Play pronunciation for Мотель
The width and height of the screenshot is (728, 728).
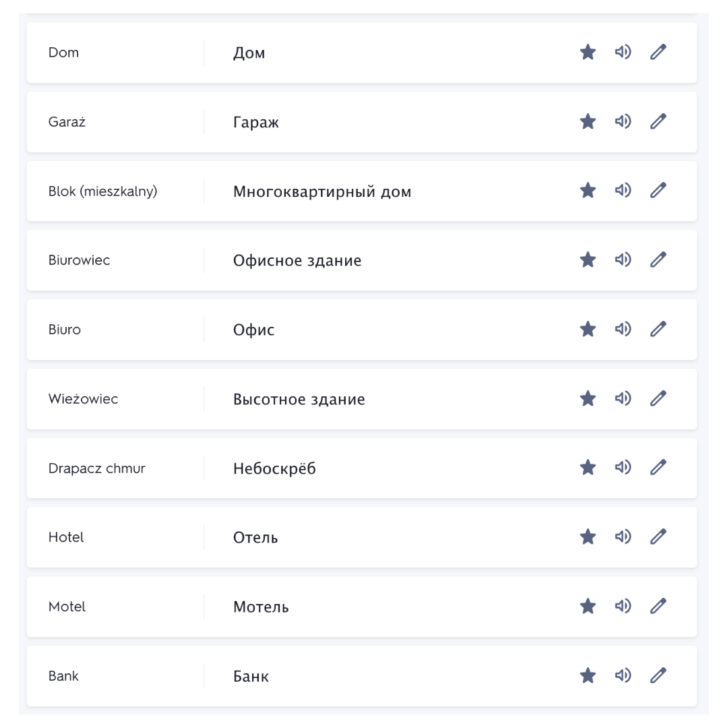[623, 606]
